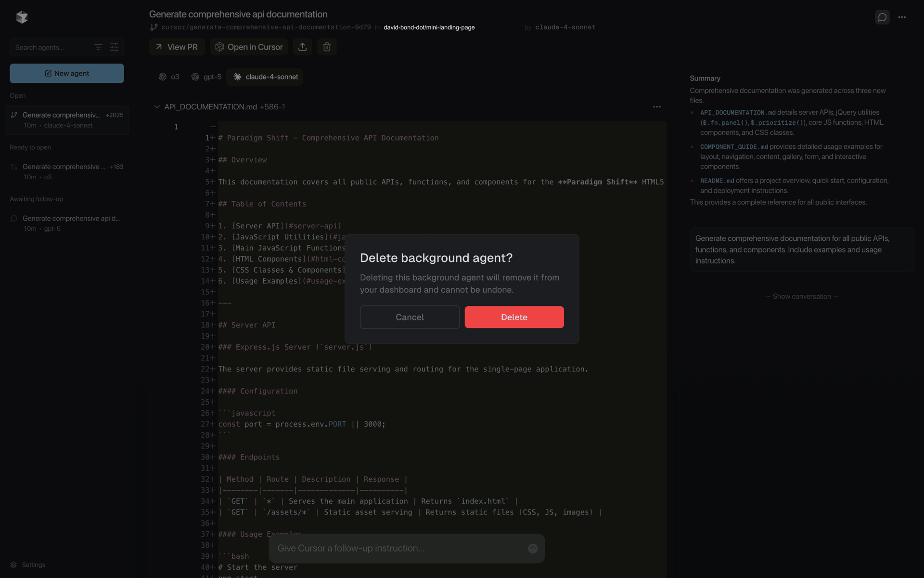
Task: Click the status icon of o3 agent row
Action: 14,167
